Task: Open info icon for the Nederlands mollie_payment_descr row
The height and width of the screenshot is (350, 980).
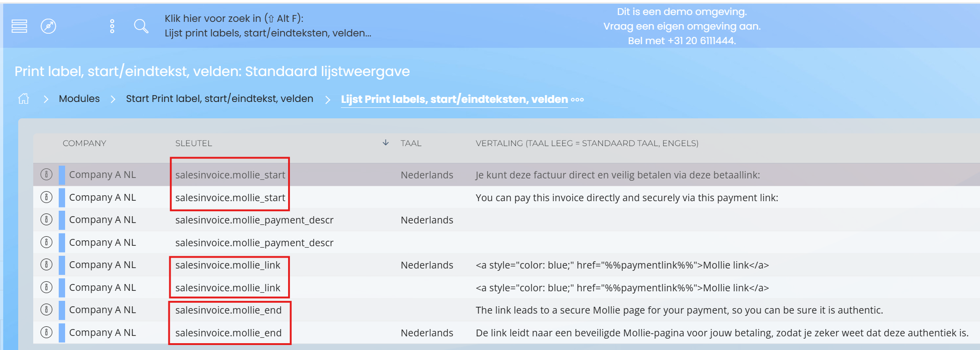Action: [46, 219]
